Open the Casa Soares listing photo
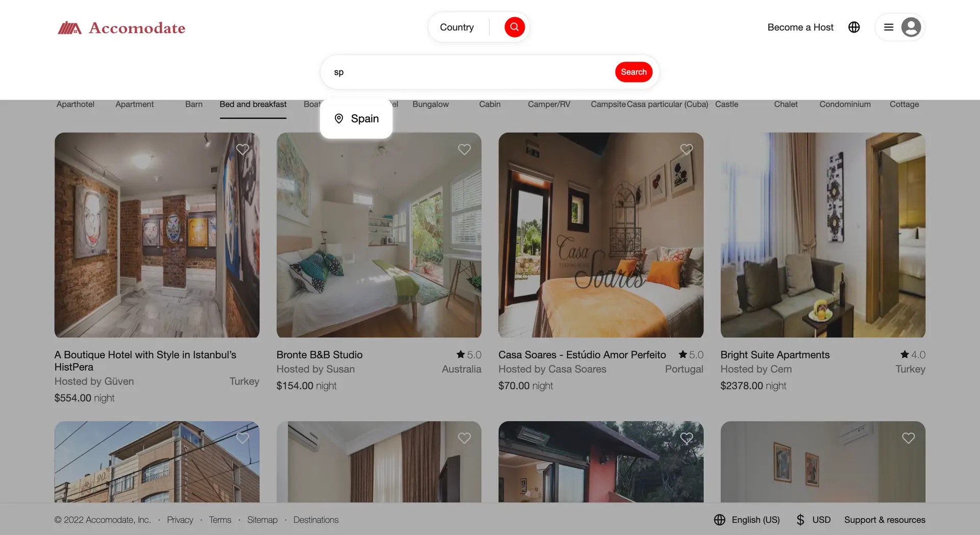Image resolution: width=980 pixels, height=535 pixels. point(601,235)
